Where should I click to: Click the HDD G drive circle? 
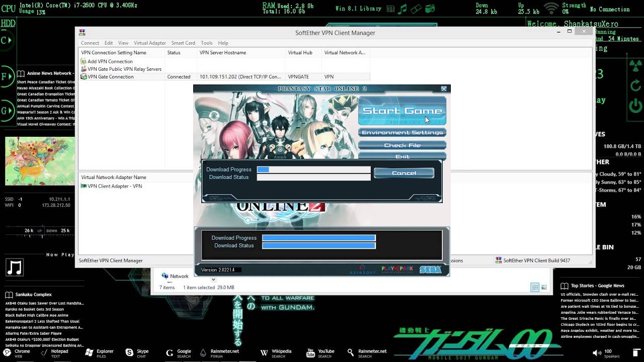pos(6,111)
